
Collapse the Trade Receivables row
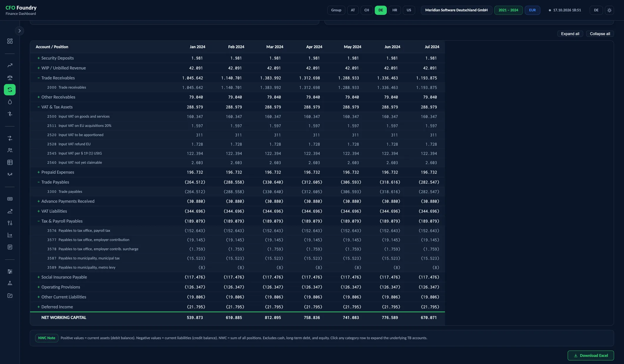pyautogui.click(x=237, y=78)
